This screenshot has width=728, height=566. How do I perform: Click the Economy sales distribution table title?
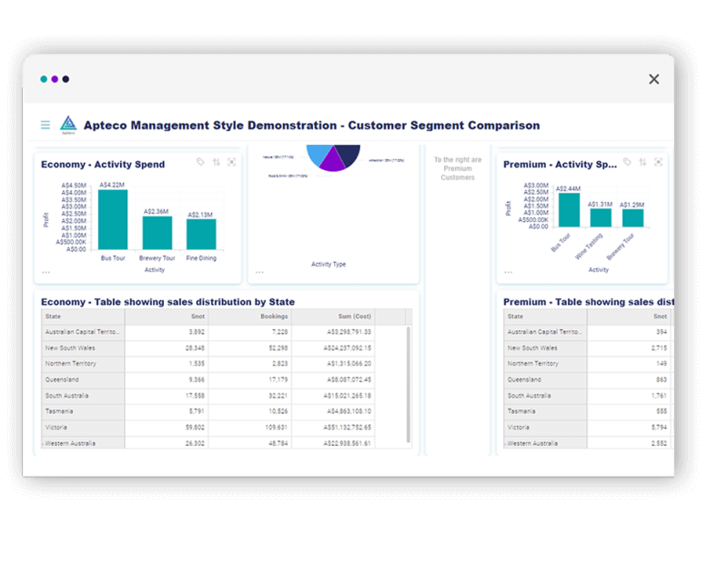pyautogui.click(x=155, y=301)
